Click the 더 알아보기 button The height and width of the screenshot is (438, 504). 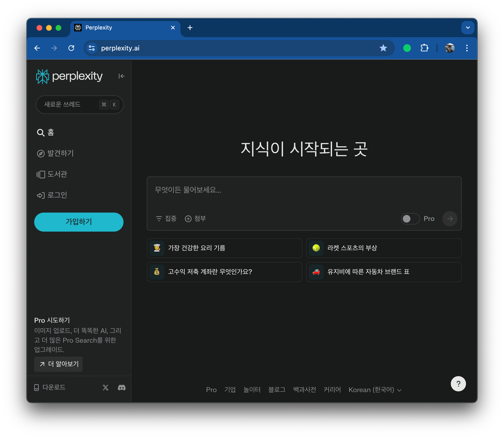tap(58, 364)
